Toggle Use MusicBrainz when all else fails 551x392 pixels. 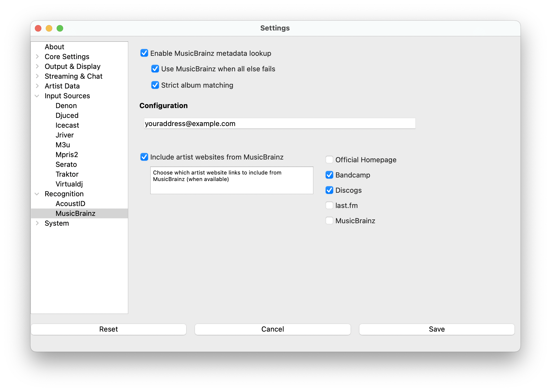tap(155, 69)
